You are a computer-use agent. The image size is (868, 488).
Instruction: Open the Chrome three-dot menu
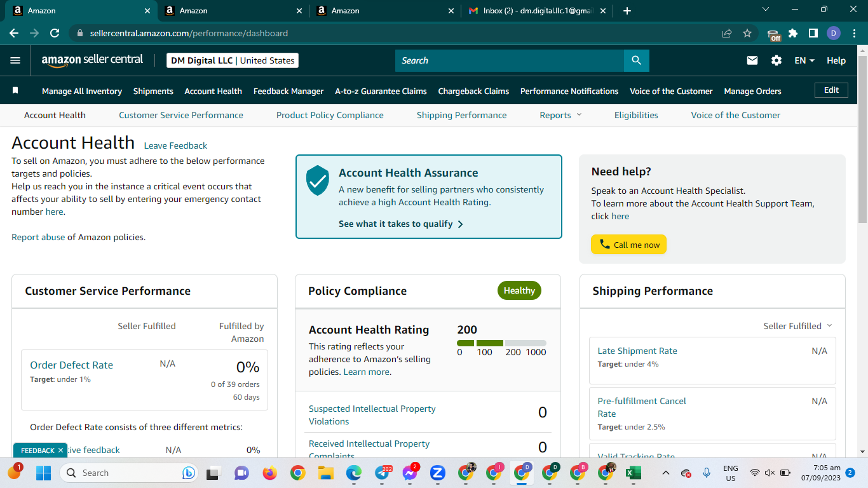pyautogui.click(x=853, y=33)
